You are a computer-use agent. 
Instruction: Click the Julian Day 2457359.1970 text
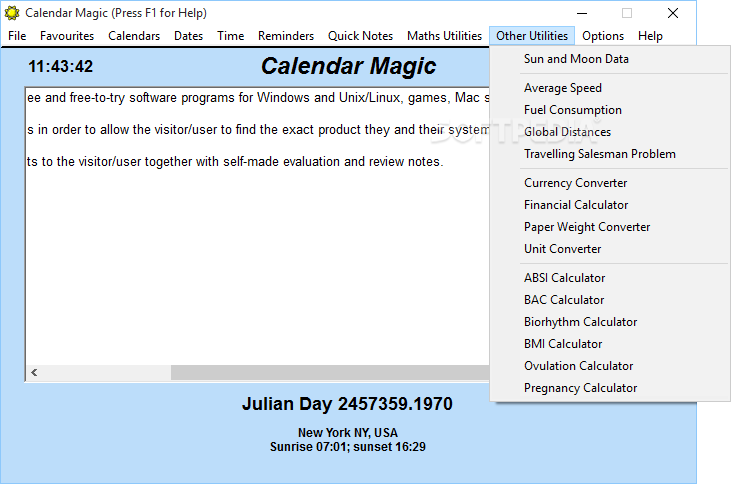347,404
